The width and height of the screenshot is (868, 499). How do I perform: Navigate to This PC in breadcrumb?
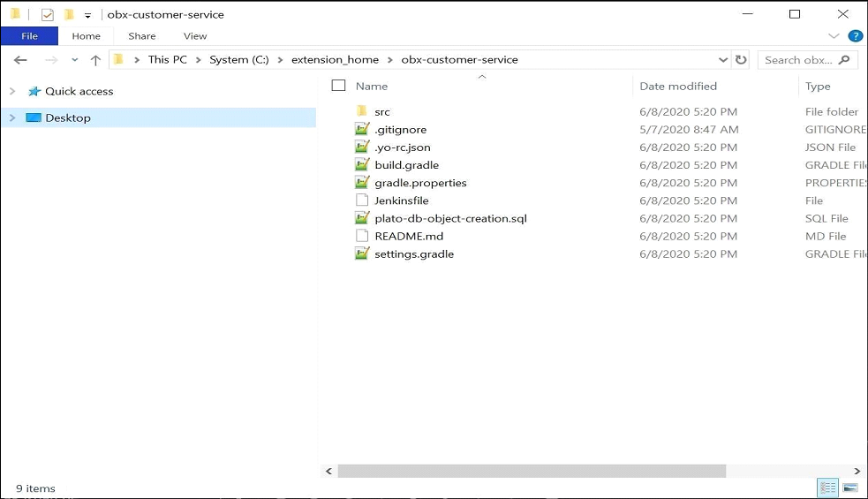167,59
